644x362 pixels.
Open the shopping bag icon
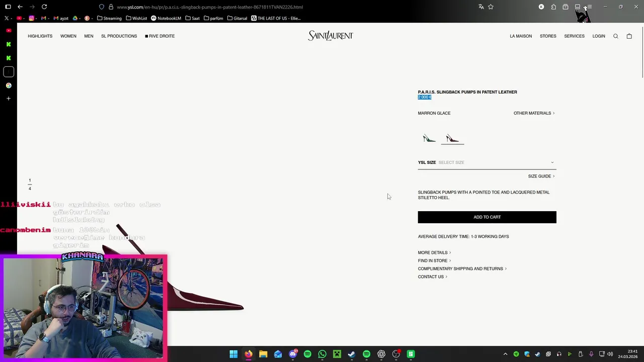point(629,36)
